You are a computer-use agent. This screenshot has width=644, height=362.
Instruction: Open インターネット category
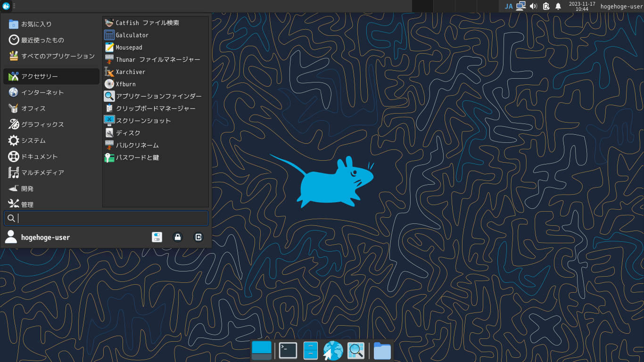[x=51, y=92]
